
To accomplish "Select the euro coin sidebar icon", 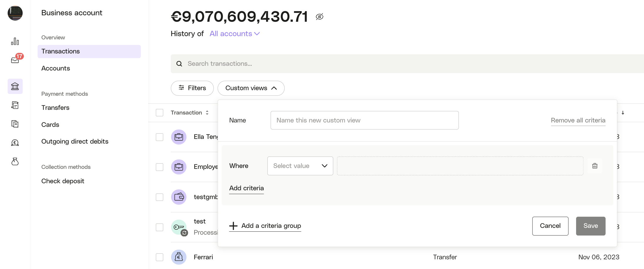I will (15, 142).
